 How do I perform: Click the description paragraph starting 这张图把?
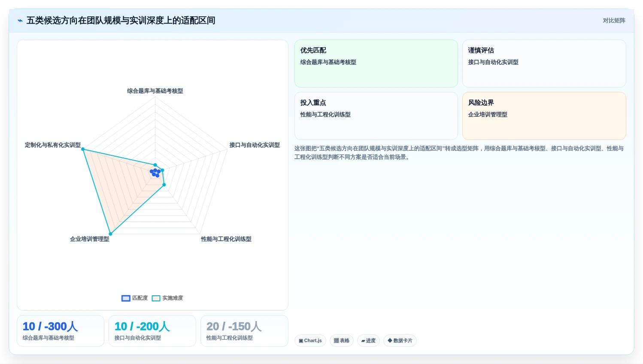tap(459, 153)
